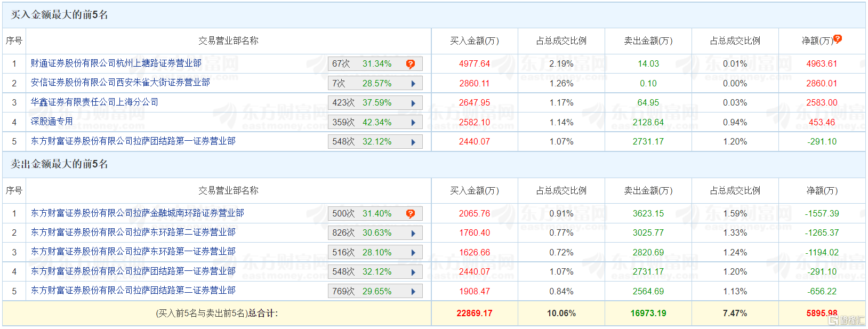
Task: Select the buy amount 2860.11
Action: click(x=475, y=83)
